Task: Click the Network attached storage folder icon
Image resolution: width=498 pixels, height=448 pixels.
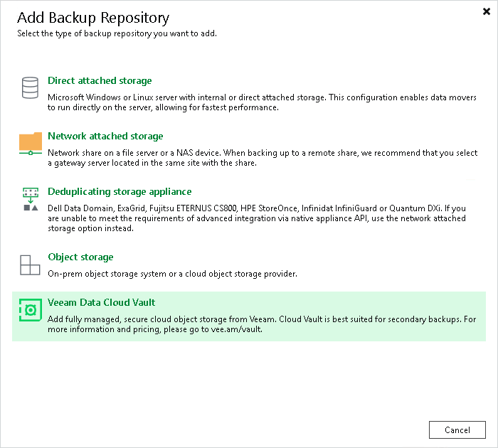Action: coord(31,144)
